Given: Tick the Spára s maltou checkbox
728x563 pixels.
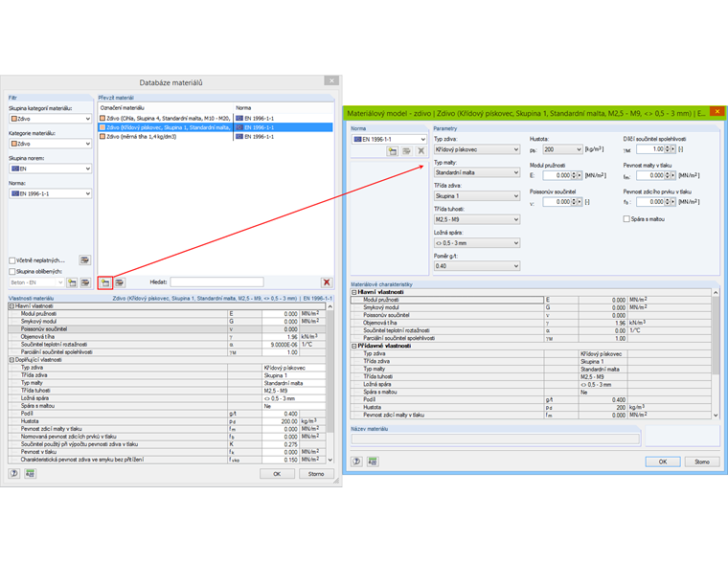Looking at the screenshot, I should coord(626,218).
